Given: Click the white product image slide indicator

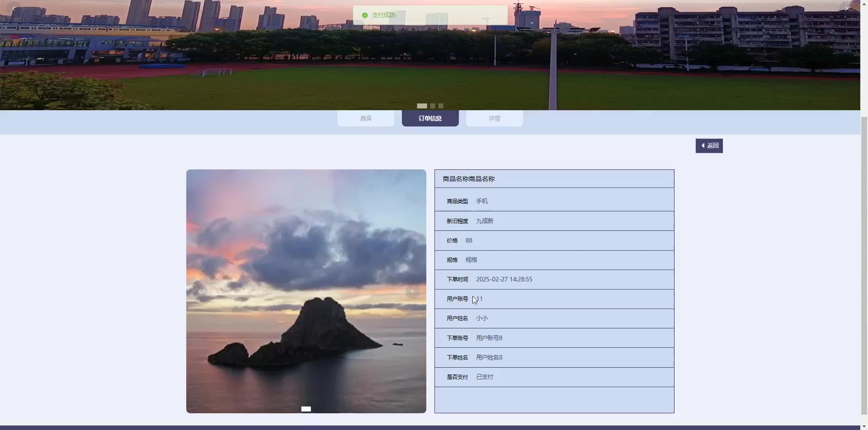Looking at the screenshot, I should coord(306,409).
